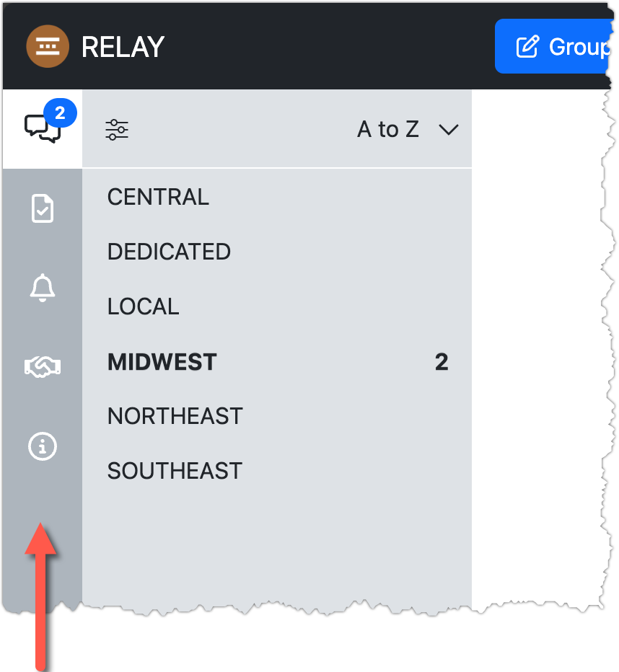This screenshot has width=619, height=672.
Task: Select the NORTHEAST group
Action: [175, 416]
